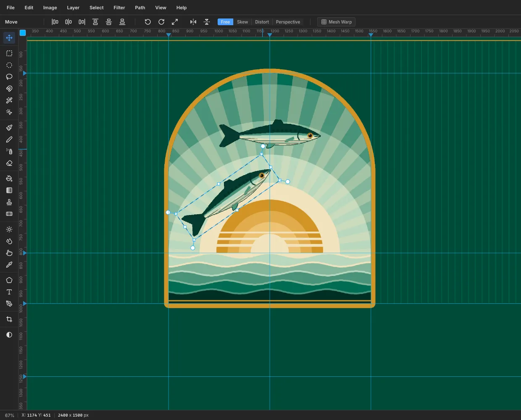Open the Layer menu

[x=73, y=8]
